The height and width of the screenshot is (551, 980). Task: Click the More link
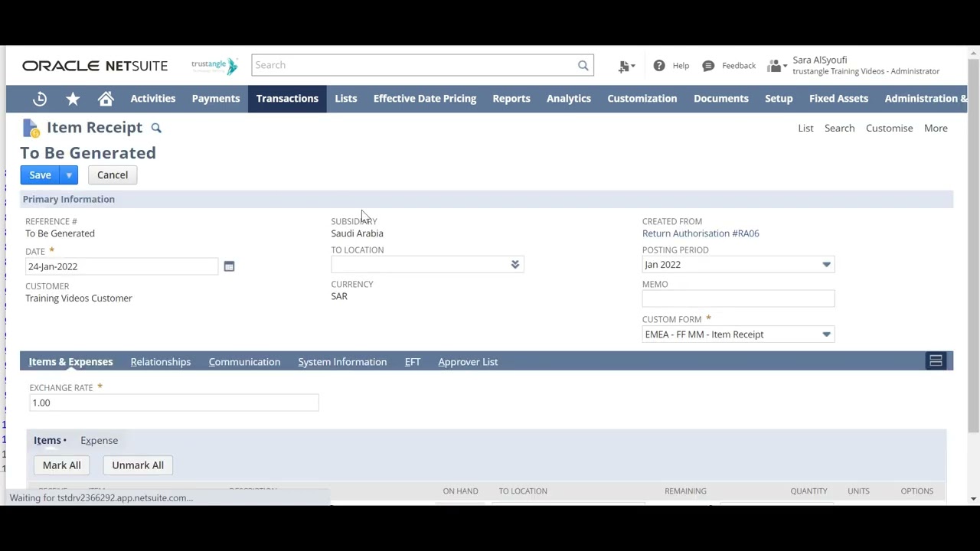936,129
